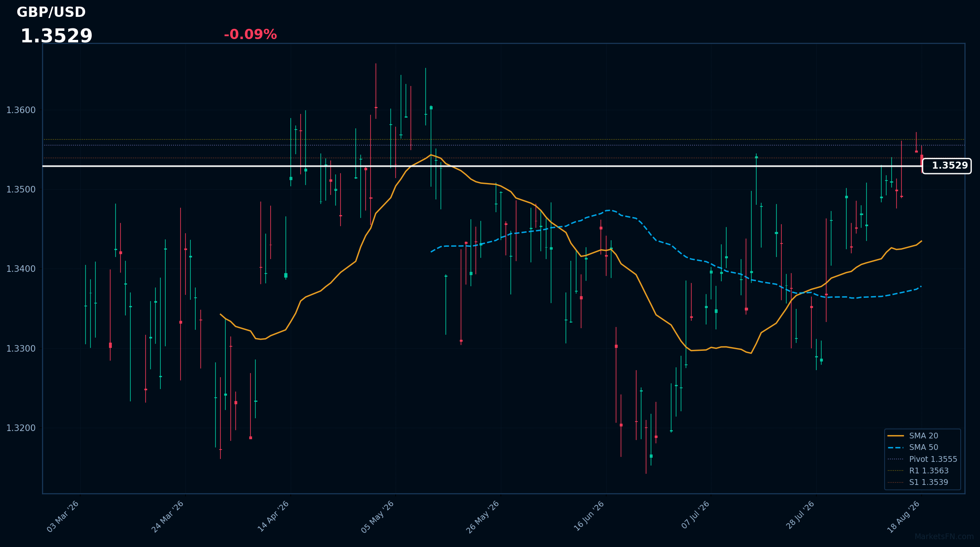Click the 26 May '26 date label

point(483,517)
